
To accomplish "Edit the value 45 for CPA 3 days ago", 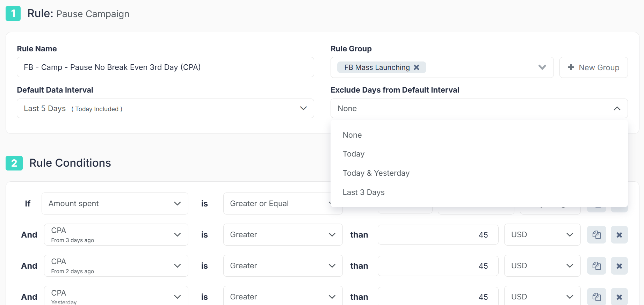I will pyautogui.click(x=438, y=235).
